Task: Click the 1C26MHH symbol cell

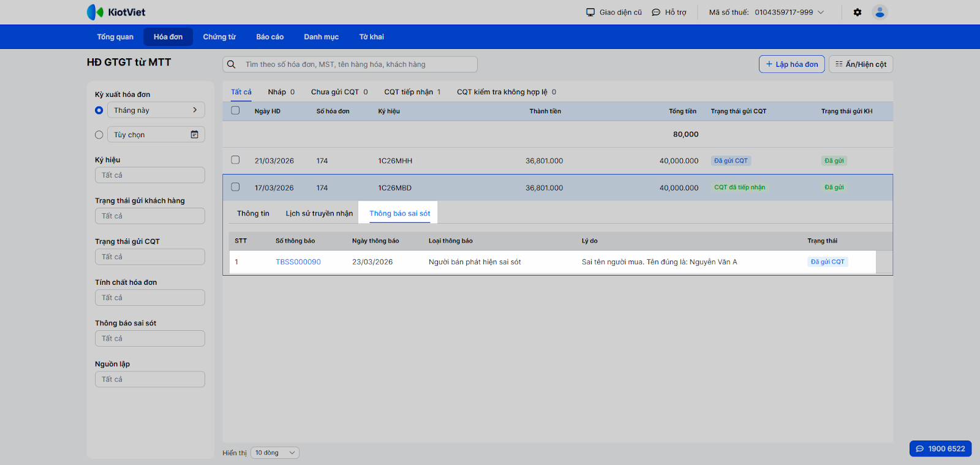Action: (395, 161)
